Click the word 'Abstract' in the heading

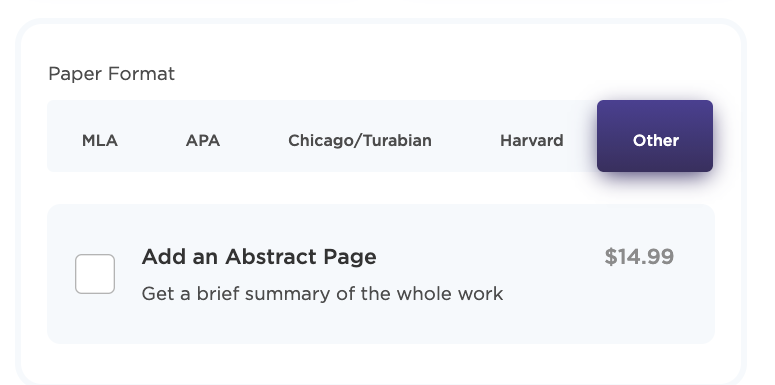coord(265,257)
